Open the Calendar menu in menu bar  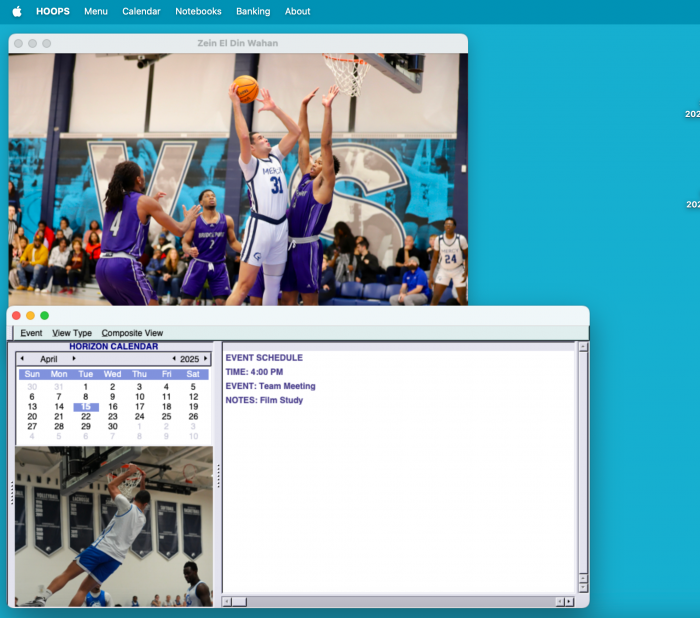pos(141,12)
